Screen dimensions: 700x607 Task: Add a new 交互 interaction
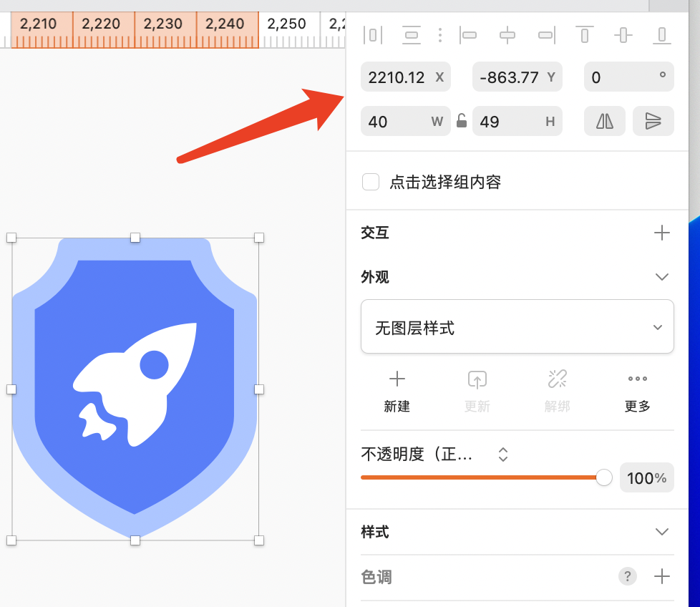pyautogui.click(x=662, y=233)
